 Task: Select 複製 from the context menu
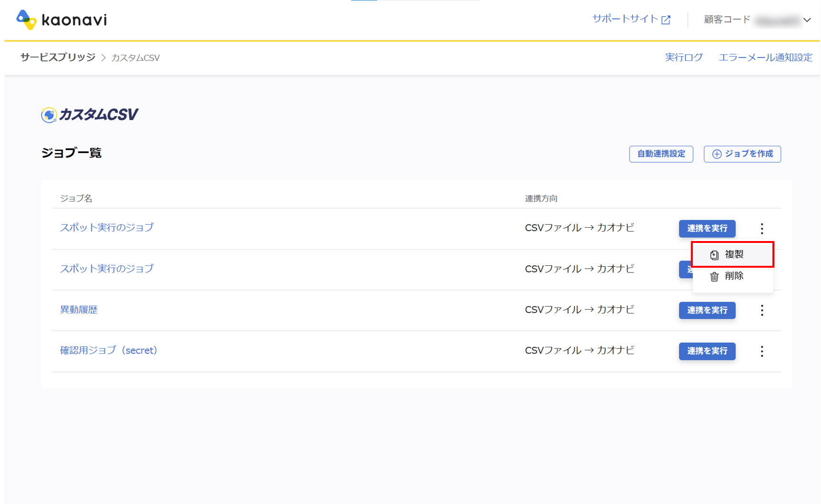point(733,254)
